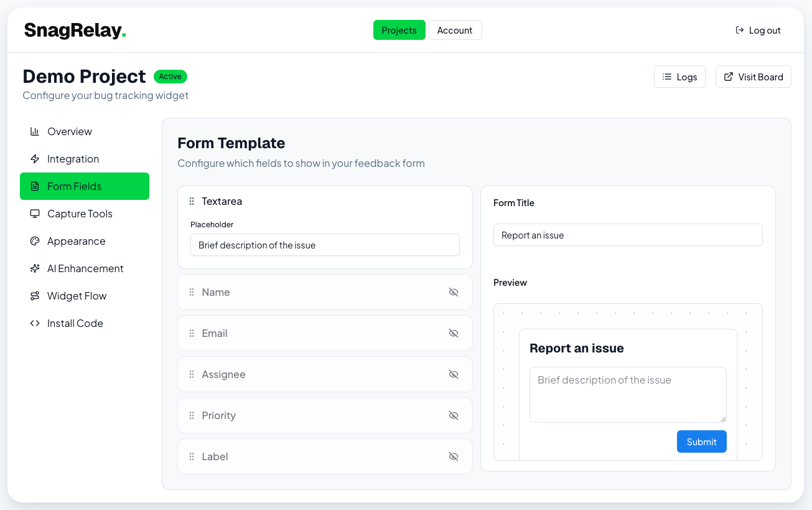The width and height of the screenshot is (812, 510).
Task: Click the feedback form fields subtitle
Action: point(301,163)
